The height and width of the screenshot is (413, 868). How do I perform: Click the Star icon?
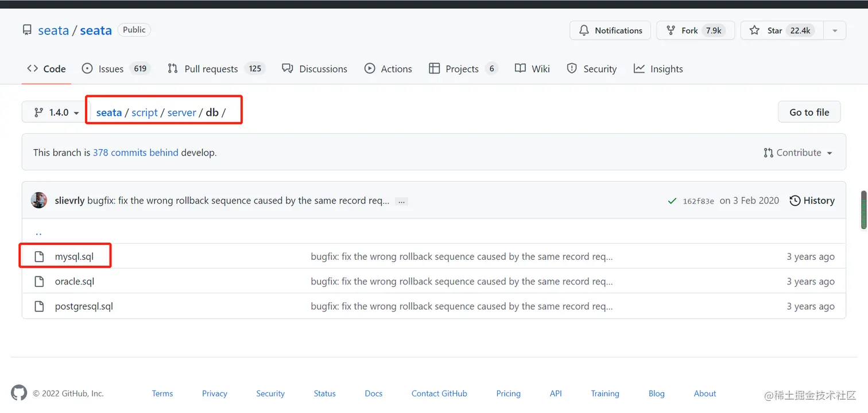coord(755,30)
